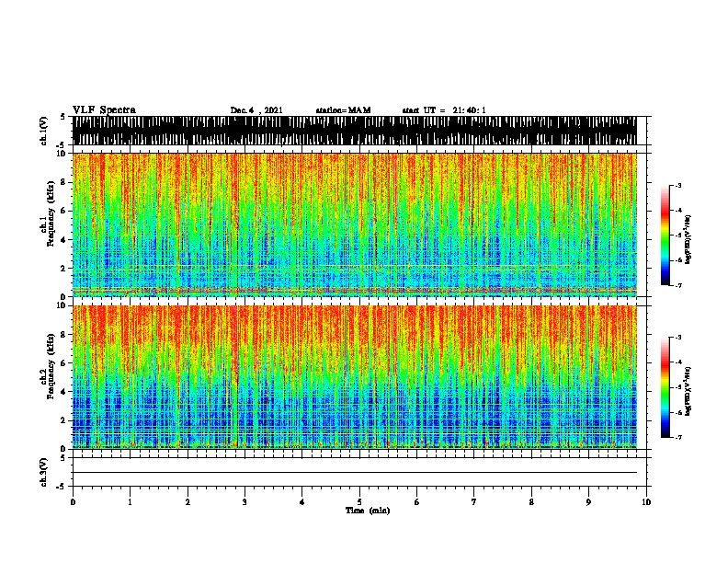Click the "1" minute tick on the time axis
Viewport: 728px width, 563px height.
[130, 502]
